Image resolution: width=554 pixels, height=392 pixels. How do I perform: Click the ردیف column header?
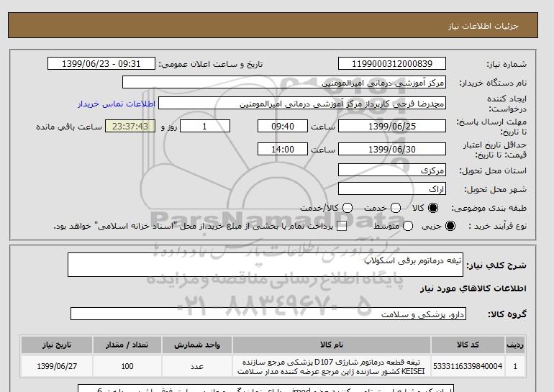(x=515, y=345)
